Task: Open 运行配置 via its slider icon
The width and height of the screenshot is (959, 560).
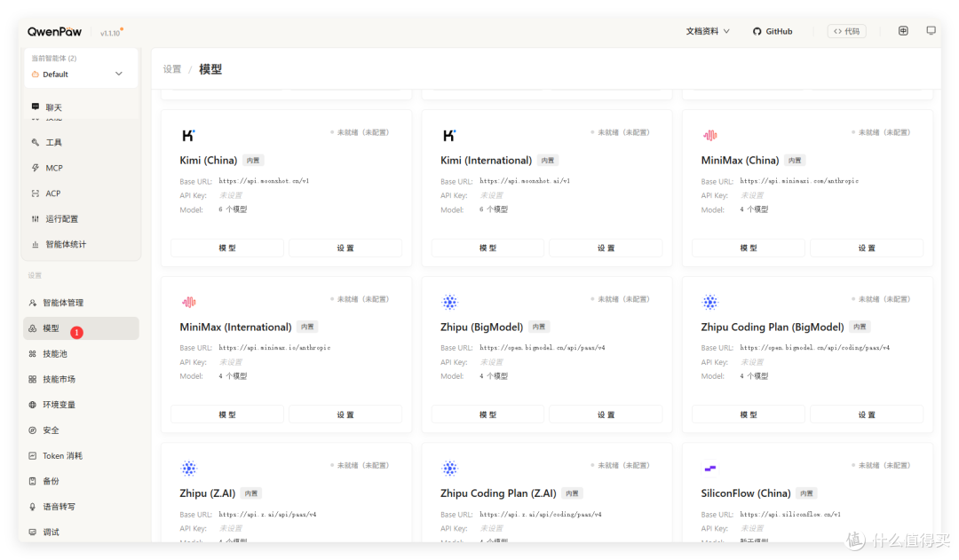Action: click(x=35, y=219)
